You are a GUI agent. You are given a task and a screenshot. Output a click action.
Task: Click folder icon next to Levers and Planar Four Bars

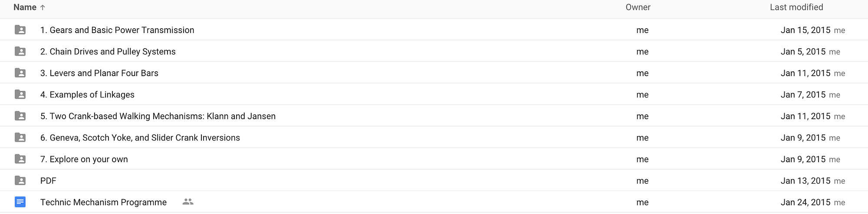click(20, 73)
